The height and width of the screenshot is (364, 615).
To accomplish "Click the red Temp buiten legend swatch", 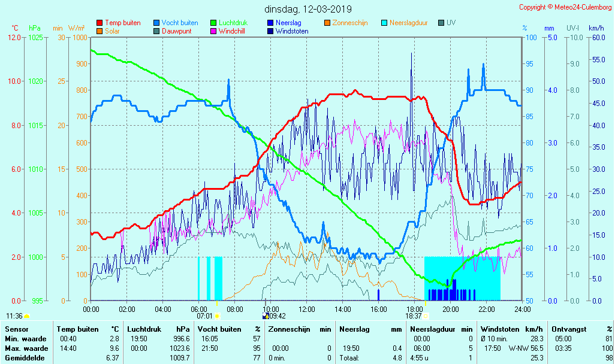I will (x=100, y=23).
